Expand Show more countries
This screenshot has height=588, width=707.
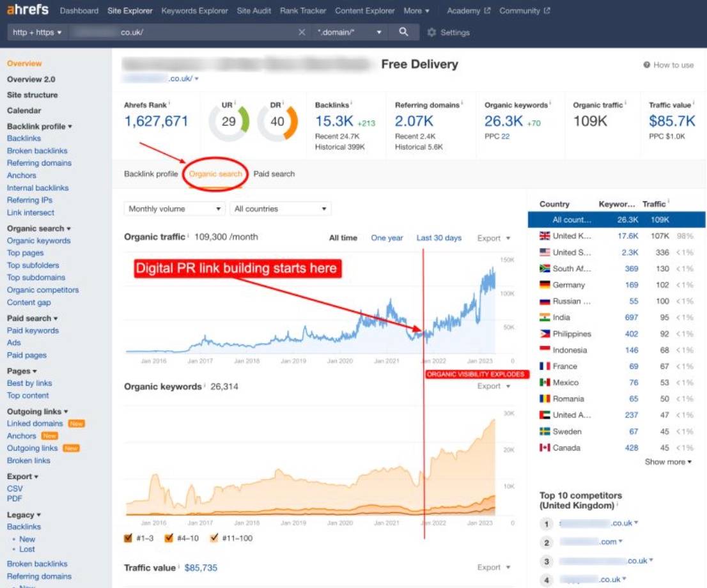pyautogui.click(x=668, y=461)
